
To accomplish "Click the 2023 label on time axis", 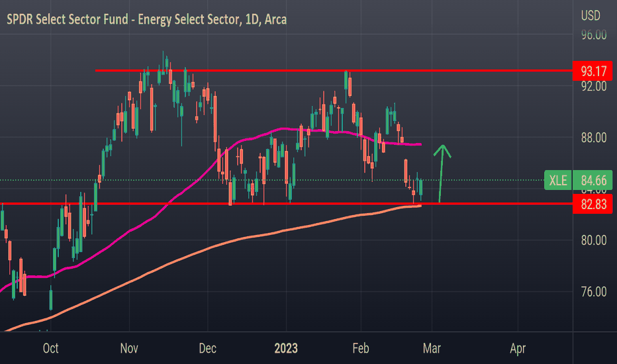I will point(286,348).
